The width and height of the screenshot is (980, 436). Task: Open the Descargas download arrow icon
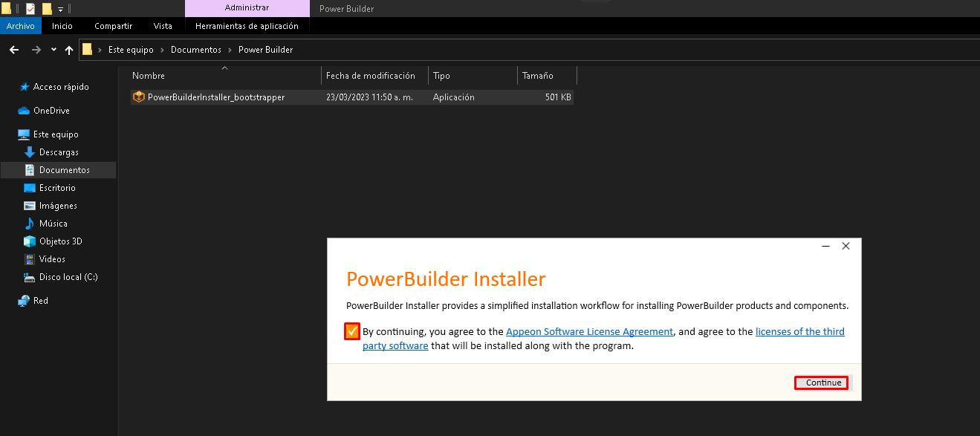[30, 152]
